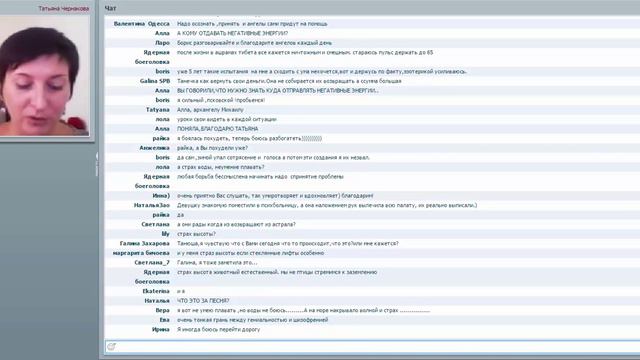Click the sender name 'Анжелика'
Viewport: 640px width, 360px height.
[154, 148]
